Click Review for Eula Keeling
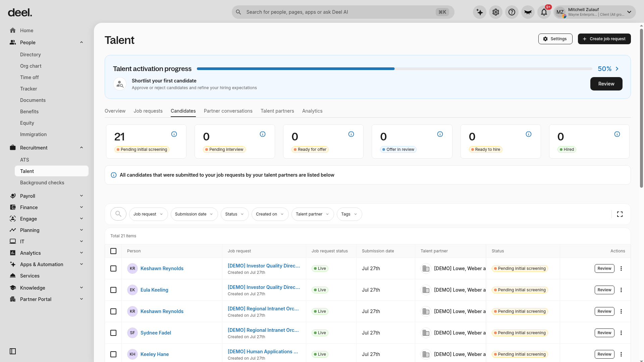 click(x=604, y=290)
